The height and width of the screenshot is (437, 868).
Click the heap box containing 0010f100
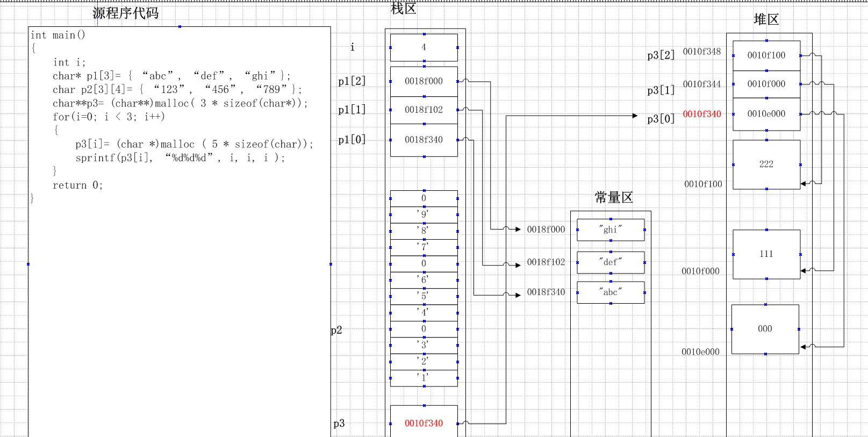pyautogui.click(x=766, y=55)
